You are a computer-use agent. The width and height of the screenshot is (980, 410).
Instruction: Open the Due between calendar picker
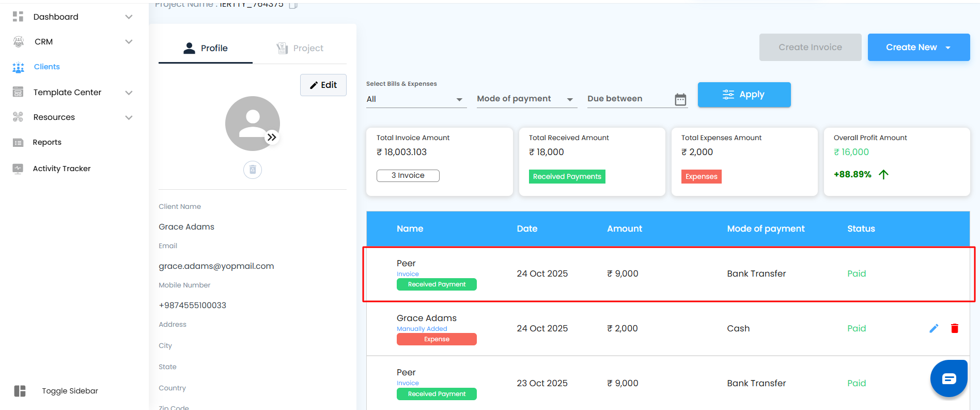click(680, 99)
